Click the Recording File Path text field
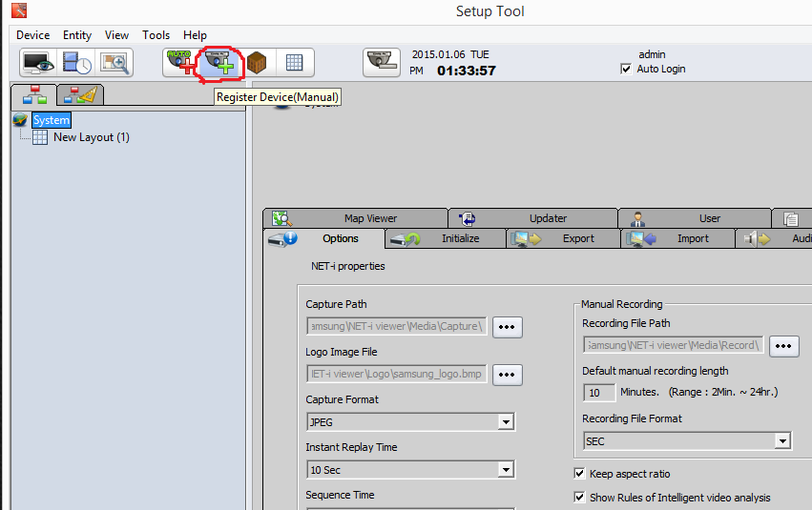 pos(674,345)
